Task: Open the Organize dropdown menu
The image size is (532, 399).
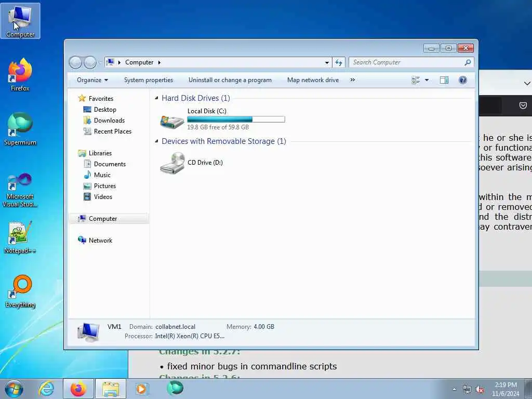Action: pos(92,80)
